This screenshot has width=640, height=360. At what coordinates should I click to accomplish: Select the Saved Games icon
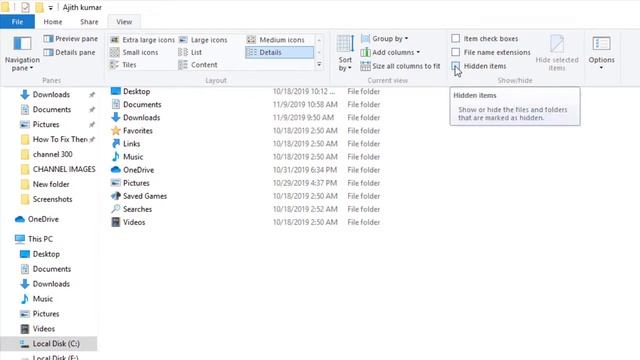click(116, 196)
